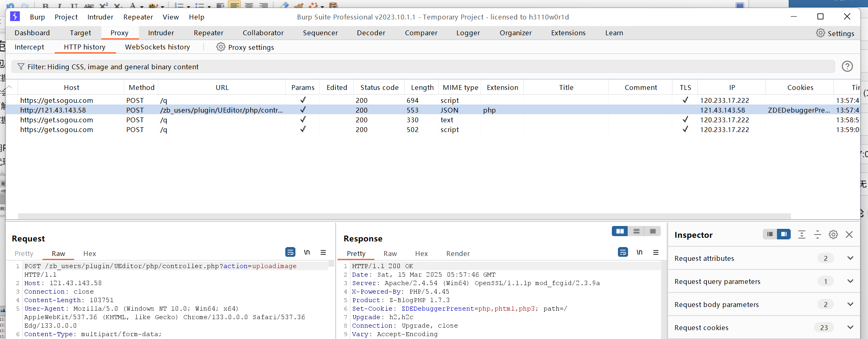
Task: Switch to the Decoder tab
Action: 371,33
